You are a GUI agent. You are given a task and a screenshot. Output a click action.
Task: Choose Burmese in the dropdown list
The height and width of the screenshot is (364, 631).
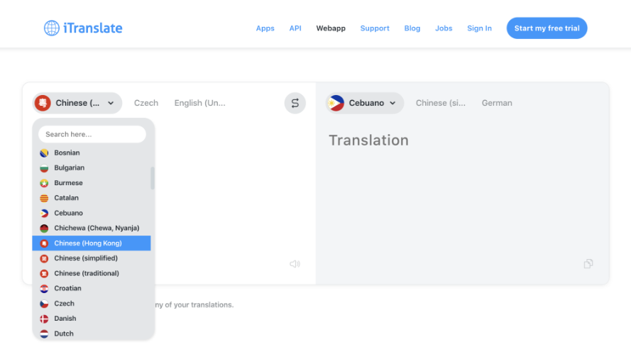pyautogui.click(x=92, y=183)
